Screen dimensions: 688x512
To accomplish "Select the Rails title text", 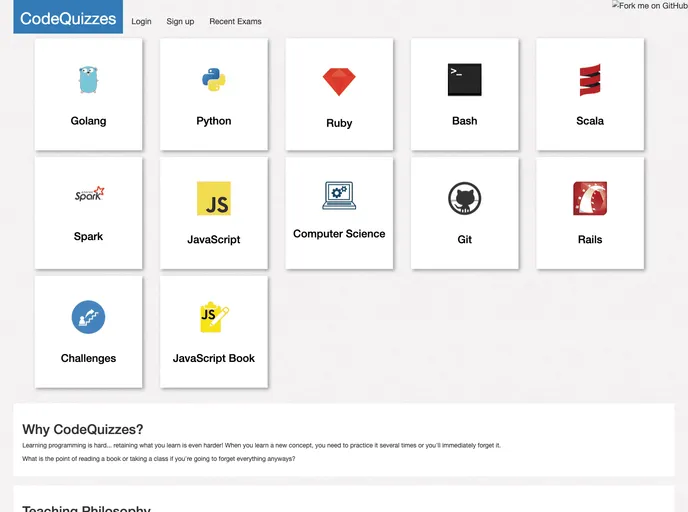I will [590, 239].
